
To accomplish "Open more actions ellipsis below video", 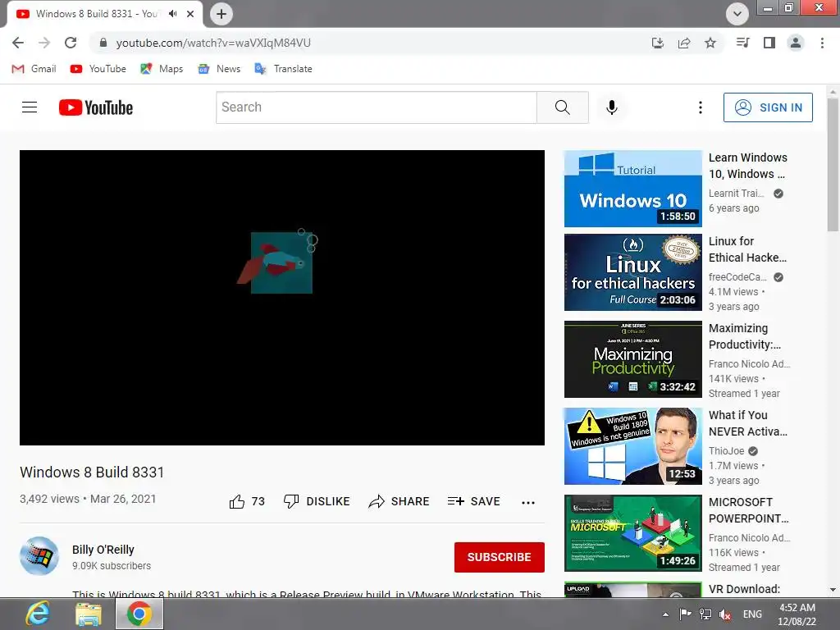I will coord(528,502).
